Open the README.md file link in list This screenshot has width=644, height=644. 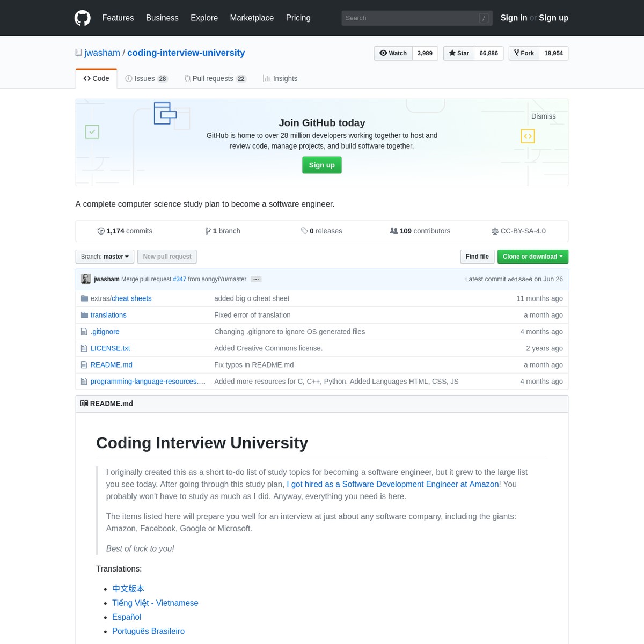(112, 365)
